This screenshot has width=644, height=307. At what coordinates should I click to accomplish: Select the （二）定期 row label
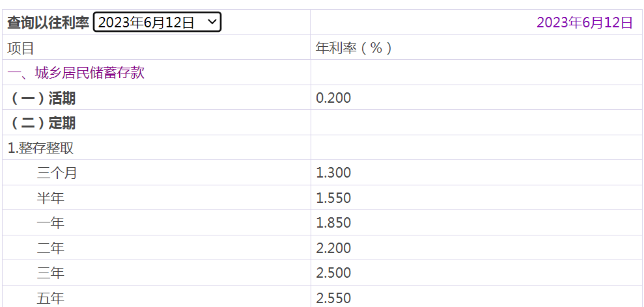tap(42, 123)
